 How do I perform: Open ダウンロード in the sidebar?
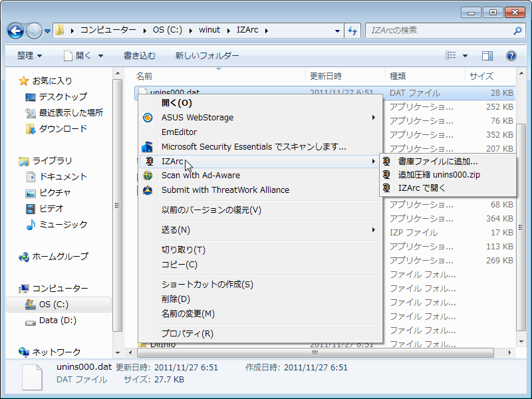57,129
